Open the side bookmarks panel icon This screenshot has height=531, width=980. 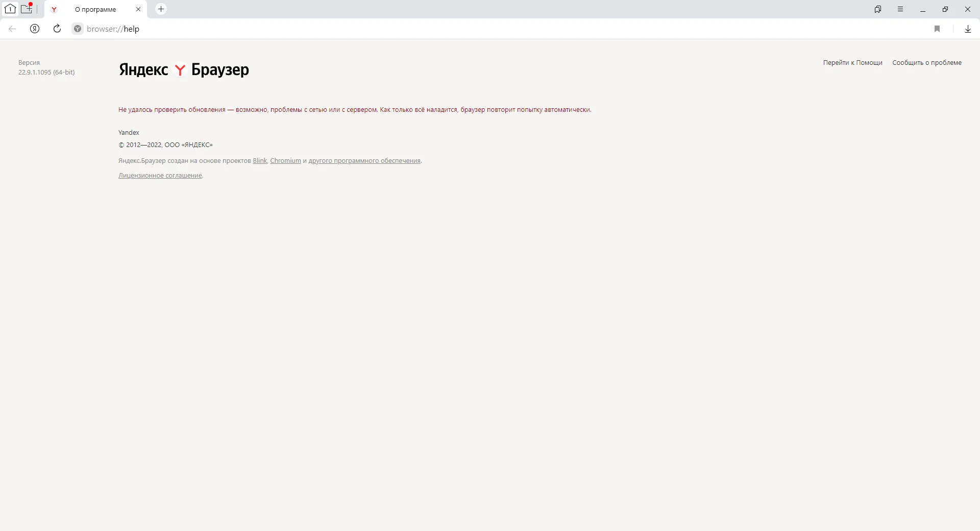878,9
